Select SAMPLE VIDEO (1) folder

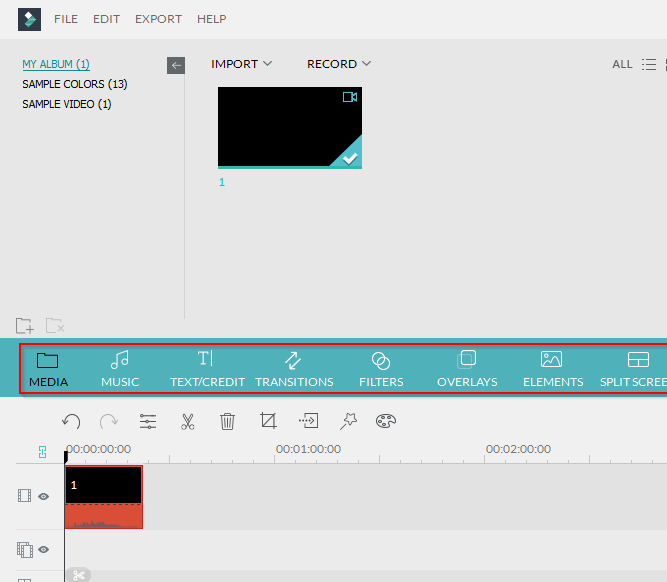point(67,104)
